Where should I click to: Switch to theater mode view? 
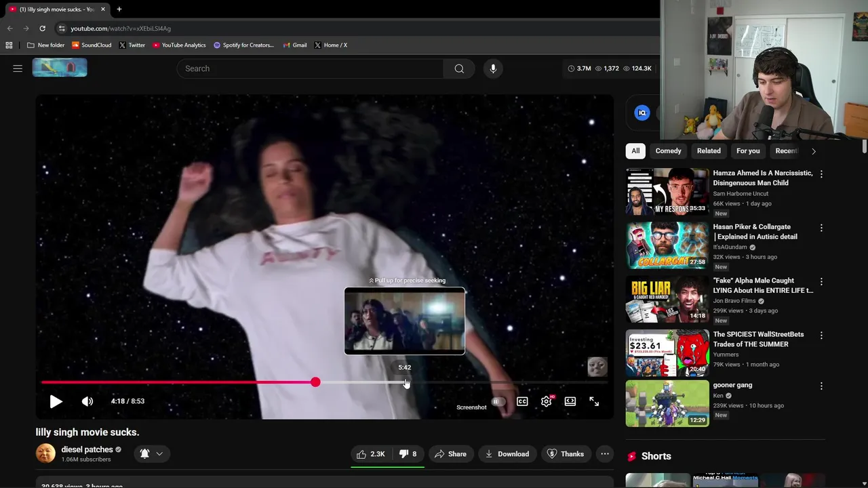pos(570,401)
